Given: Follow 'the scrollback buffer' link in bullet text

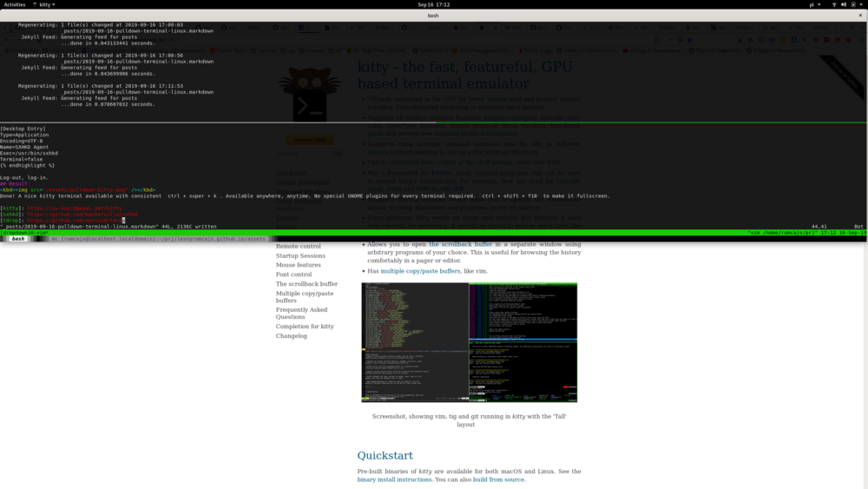Looking at the screenshot, I should tap(461, 244).
